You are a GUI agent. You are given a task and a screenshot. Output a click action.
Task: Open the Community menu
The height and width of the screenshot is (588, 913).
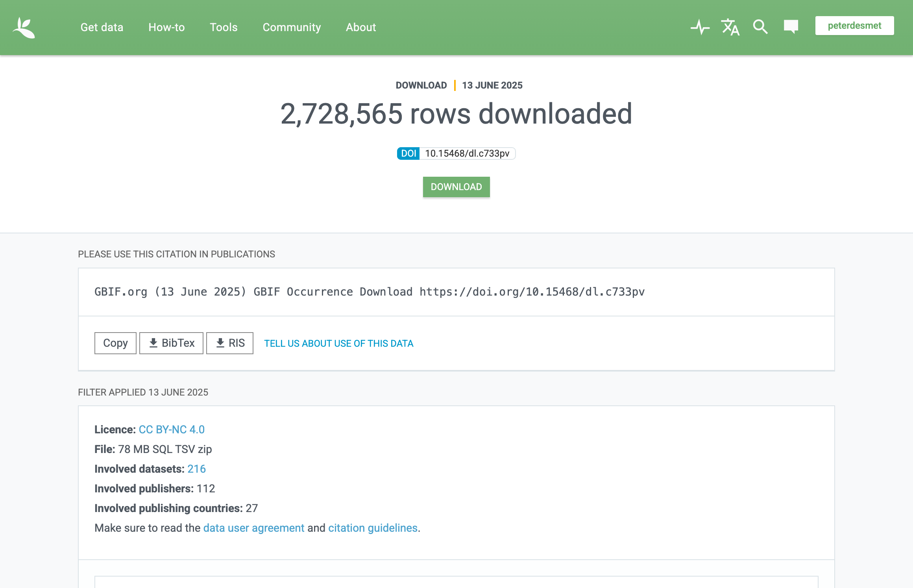[292, 27]
